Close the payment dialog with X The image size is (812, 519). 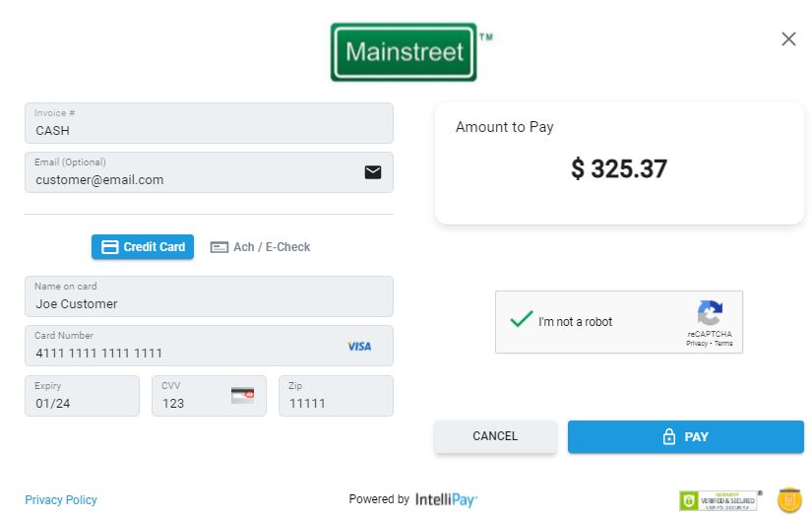point(788,39)
